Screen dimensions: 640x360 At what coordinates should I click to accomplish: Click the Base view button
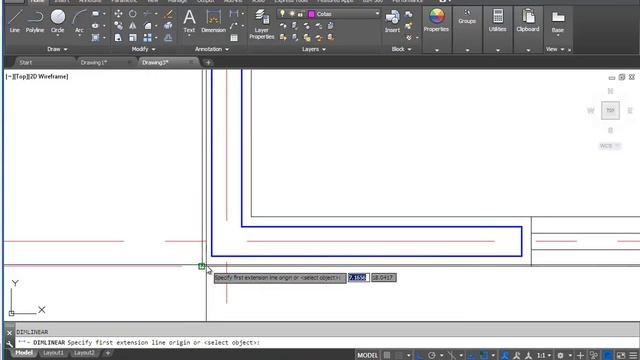coord(558,21)
